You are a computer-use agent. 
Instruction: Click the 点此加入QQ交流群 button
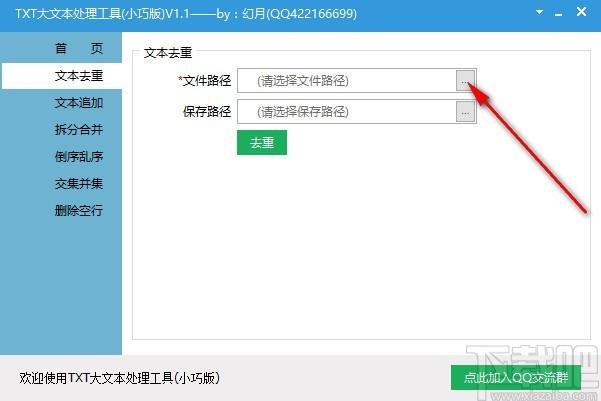click(516, 378)
